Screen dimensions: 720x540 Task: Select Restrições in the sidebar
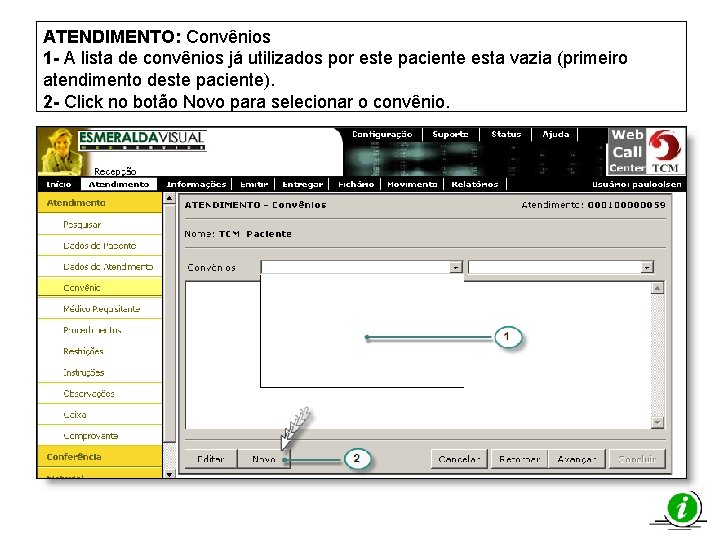point(100,351)
